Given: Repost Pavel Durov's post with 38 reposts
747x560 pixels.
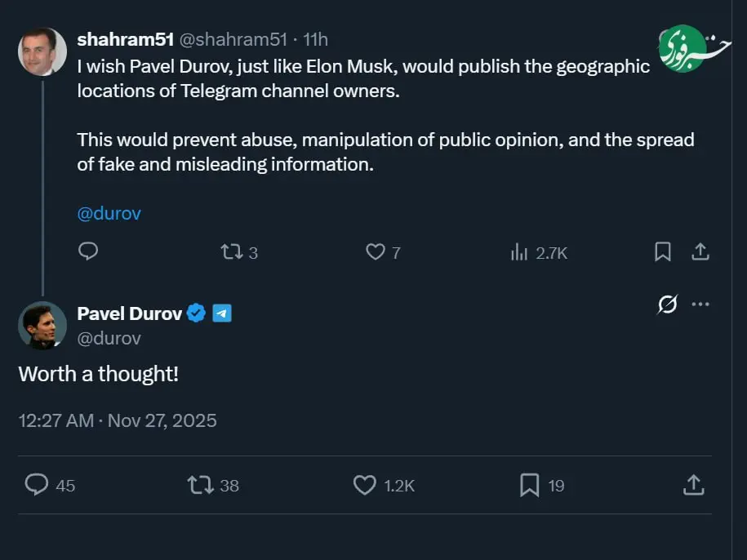Looking at the screenshot, I should point(200,485).
